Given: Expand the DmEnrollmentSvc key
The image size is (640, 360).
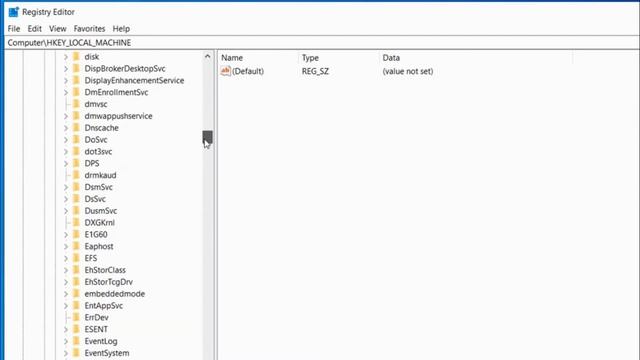Looking at the screenshot, I should tap(66, 93).
